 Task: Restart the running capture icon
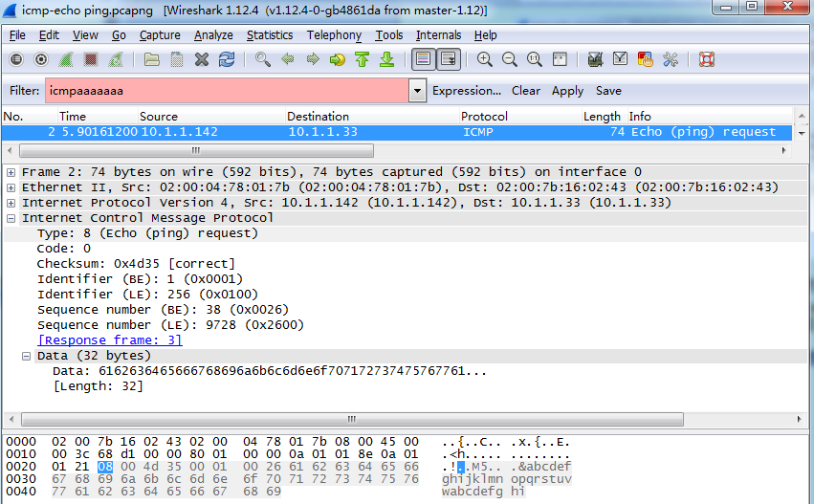click(x=115, y=59)
